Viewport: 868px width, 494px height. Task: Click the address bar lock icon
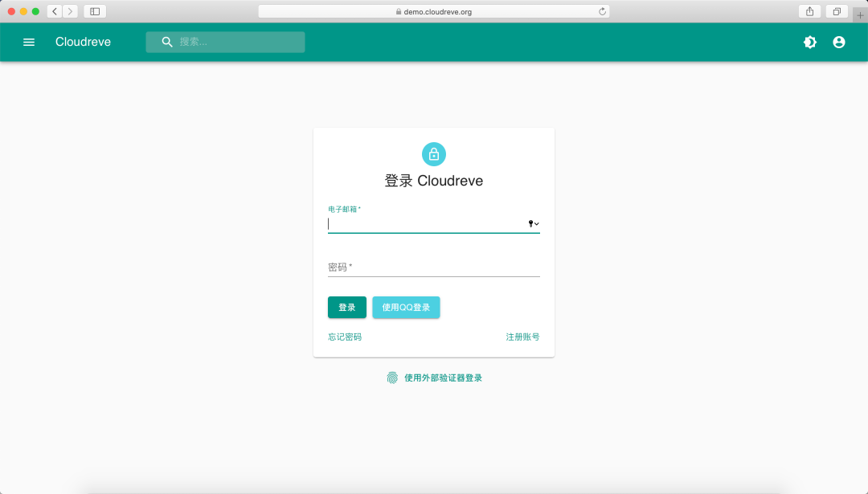tap(399, 11)
